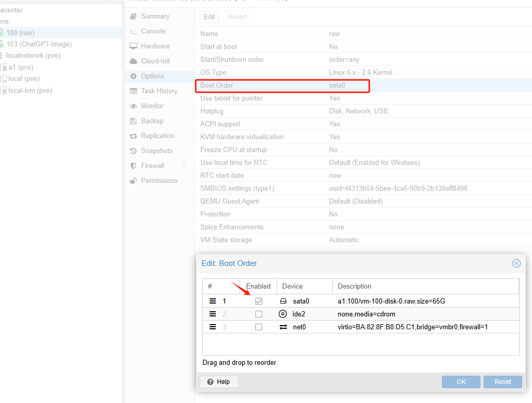Click the drag handle for net0 row
This screenshot has width=532, height=403.
(x=213, y=327)
